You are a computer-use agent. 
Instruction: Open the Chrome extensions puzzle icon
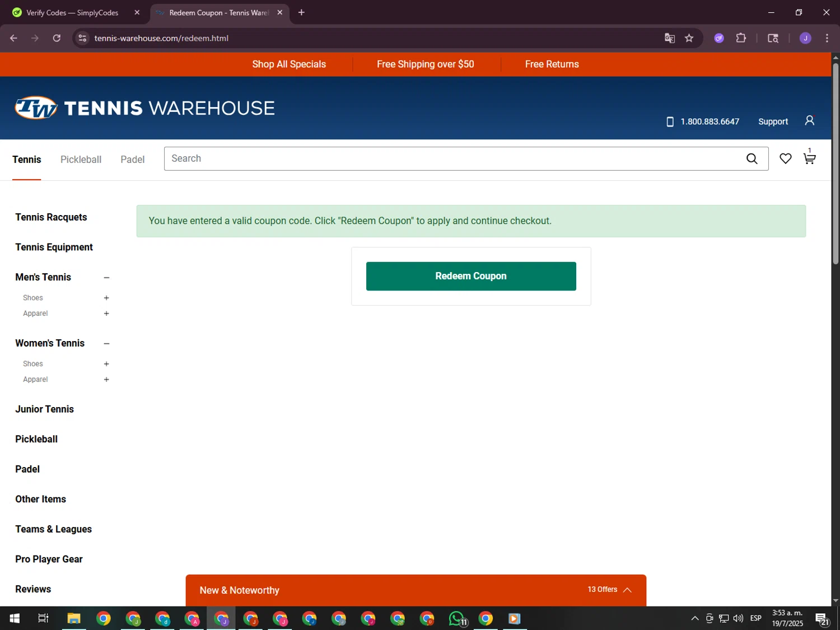[x=741, y=38]
